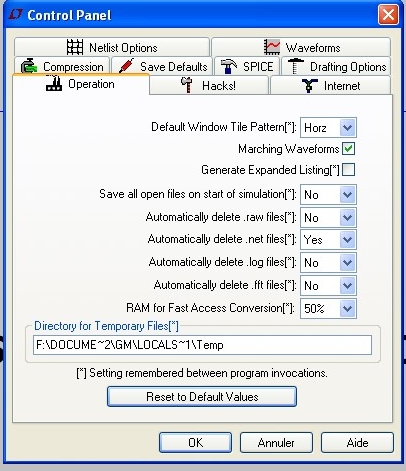The width and height of the screenshot is (406, 471).
Task: Expand Save all open files dropdown
Action: [x=328, y=194]
